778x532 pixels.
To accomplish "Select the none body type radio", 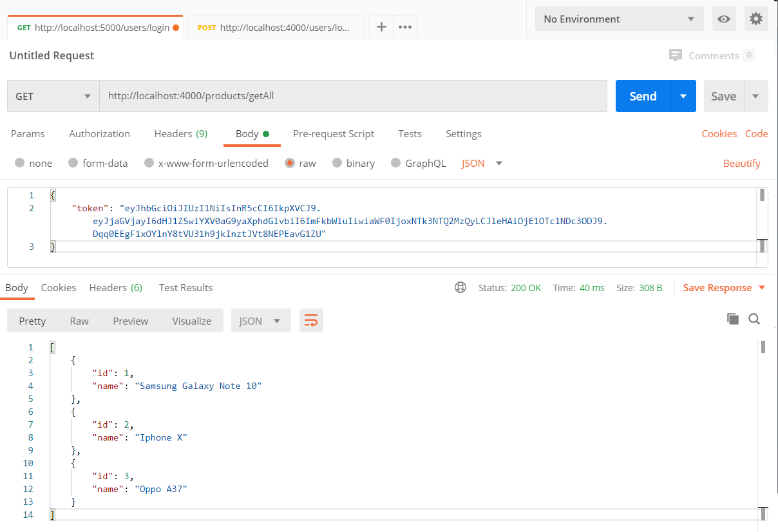I will pyautogui.click(x=20, y=164).
